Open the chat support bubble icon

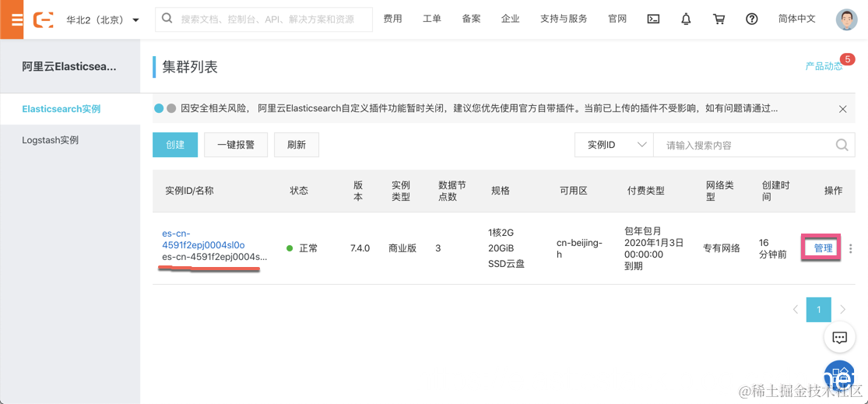point(840,337)
